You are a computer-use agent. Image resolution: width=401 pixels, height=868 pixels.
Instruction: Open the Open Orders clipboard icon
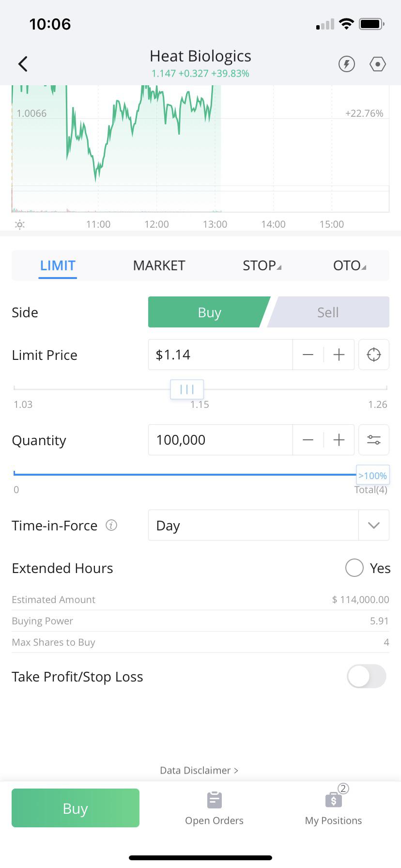tap(214, 800)
